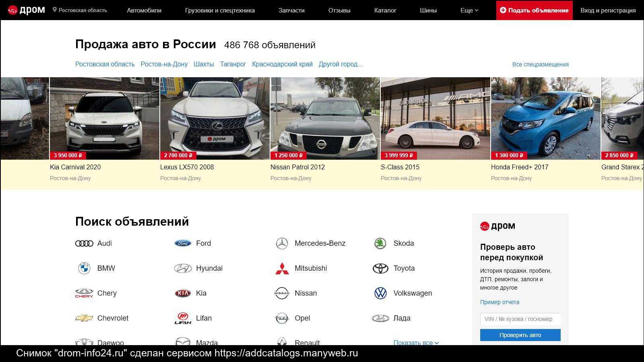Click Вход и регистрация link

[x=608, y=10]
